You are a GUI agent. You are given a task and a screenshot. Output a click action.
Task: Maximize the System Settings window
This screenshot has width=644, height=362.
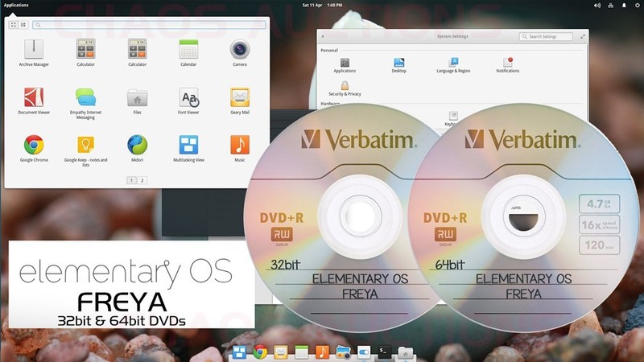point(583,36)
